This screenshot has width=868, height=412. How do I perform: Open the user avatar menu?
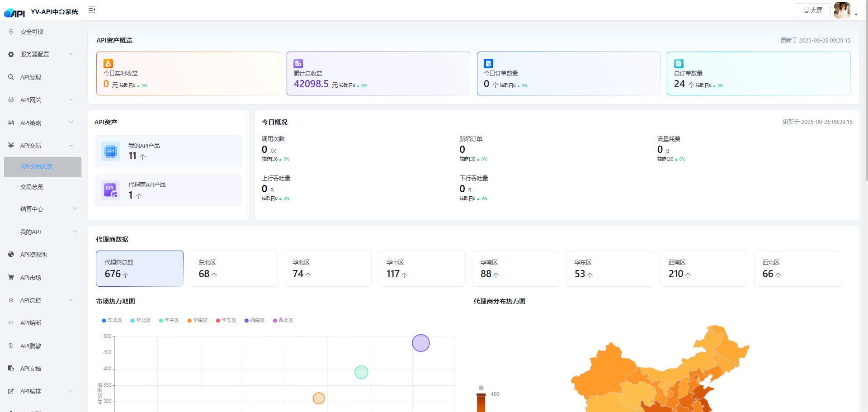[843, 10]
